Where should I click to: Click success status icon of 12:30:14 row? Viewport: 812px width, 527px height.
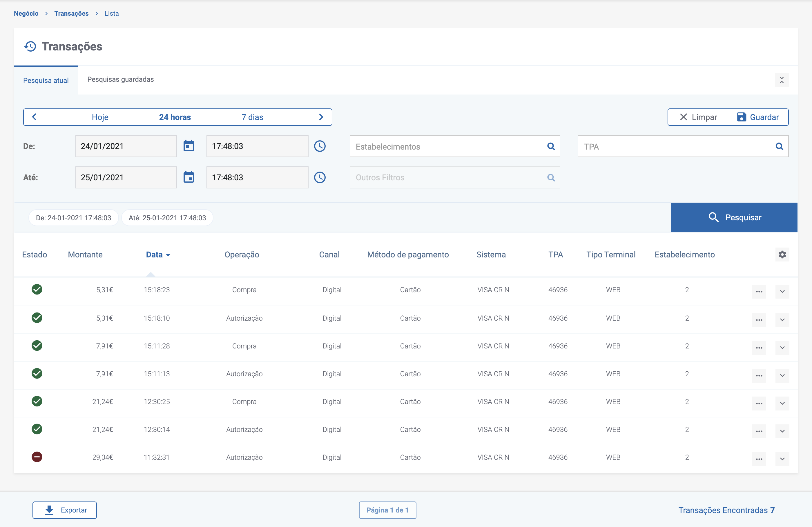pos(37,429)
